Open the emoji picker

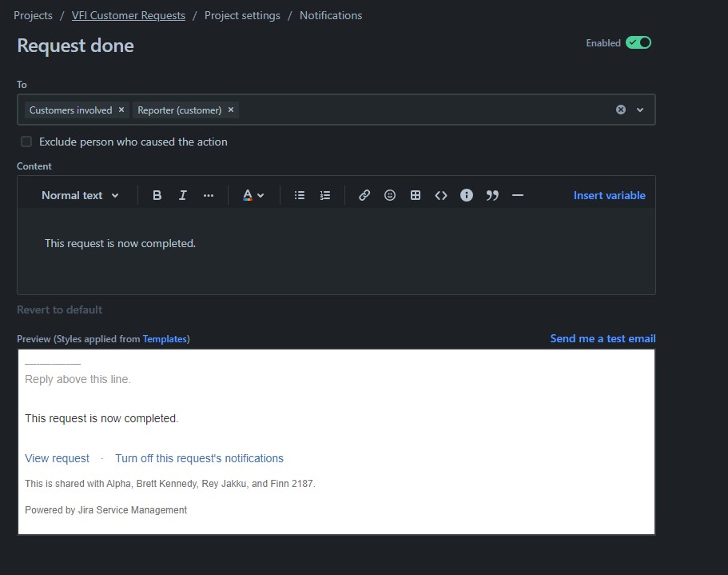coord(390,196)
